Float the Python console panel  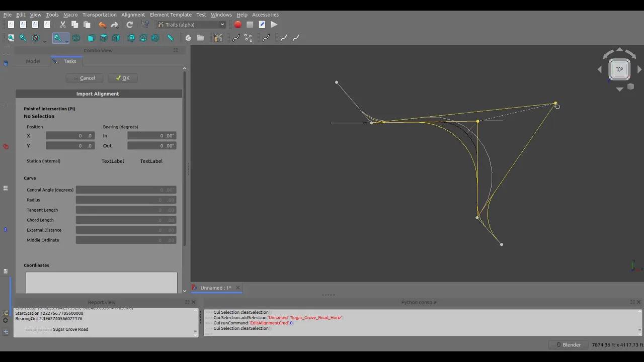pyautogui.click(x=632, y=302)
